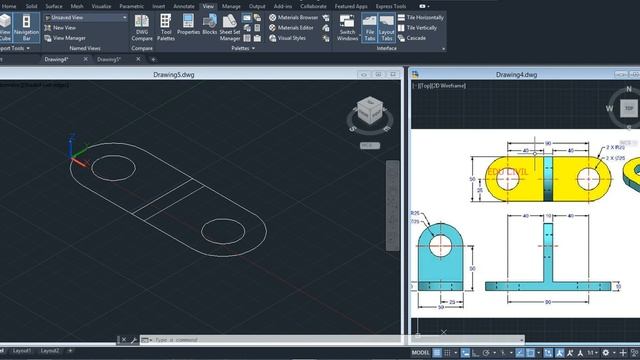Open the Palettes top-right small icon
Image resolution: width=640 pixels, height=360 pixels.
tap(326, 18)
